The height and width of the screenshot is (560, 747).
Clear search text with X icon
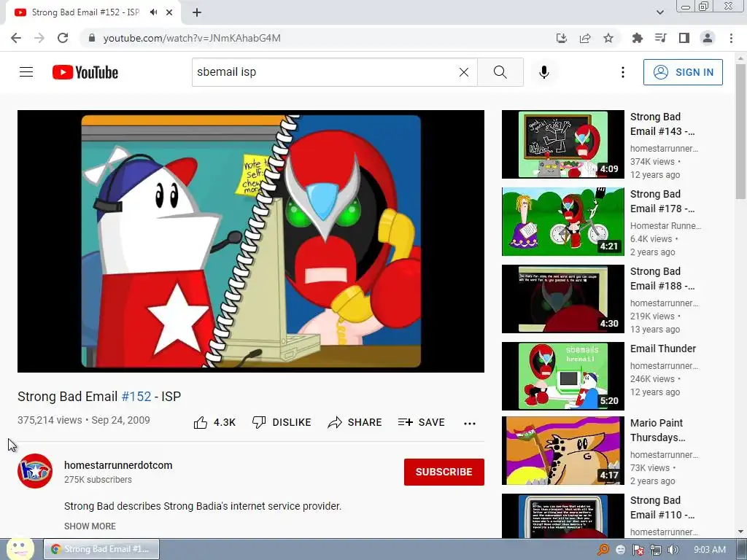pos(463,72)
